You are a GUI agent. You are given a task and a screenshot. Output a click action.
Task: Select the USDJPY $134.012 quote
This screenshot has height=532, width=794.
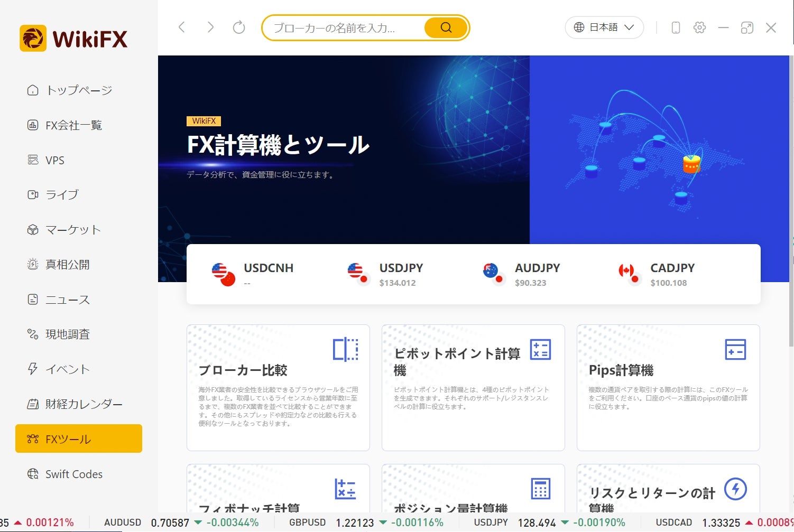pos(385,274)
